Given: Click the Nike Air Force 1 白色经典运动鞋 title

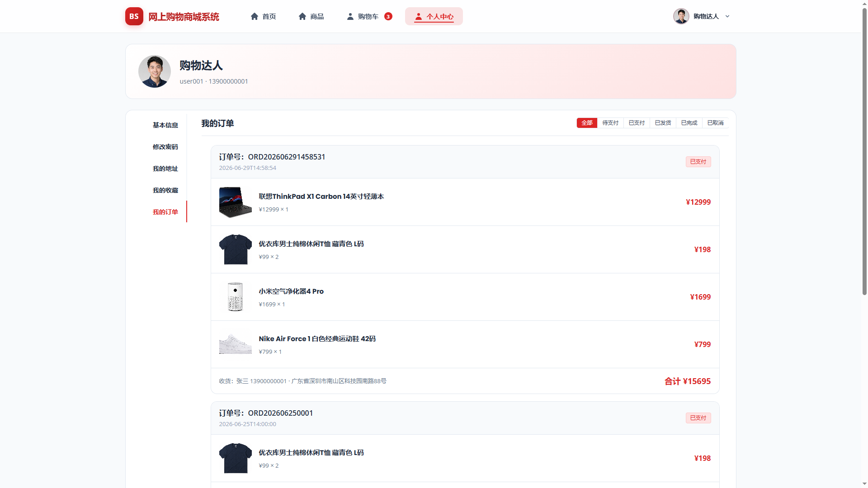Looking at the screenshot, I should tap(317, 339).
